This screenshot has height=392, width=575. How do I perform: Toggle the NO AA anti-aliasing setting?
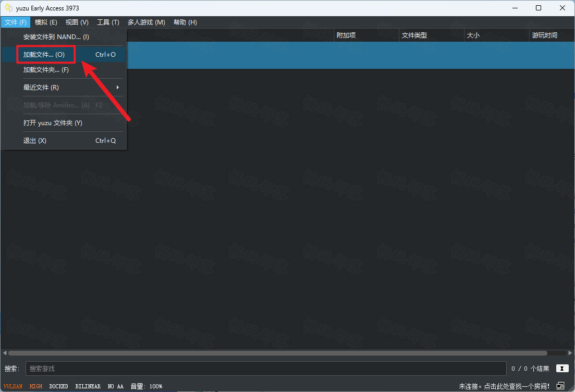pyautogui.click(x=116, y=386)
